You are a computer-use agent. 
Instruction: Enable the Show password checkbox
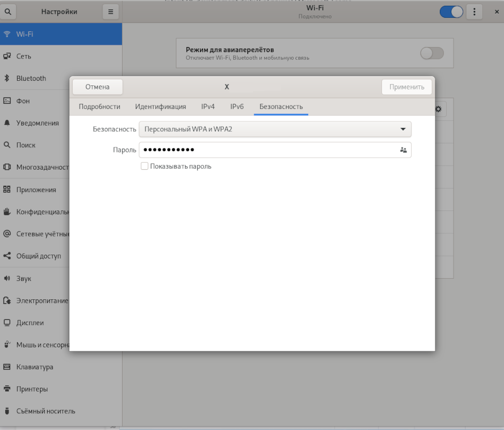pos(144,166)
